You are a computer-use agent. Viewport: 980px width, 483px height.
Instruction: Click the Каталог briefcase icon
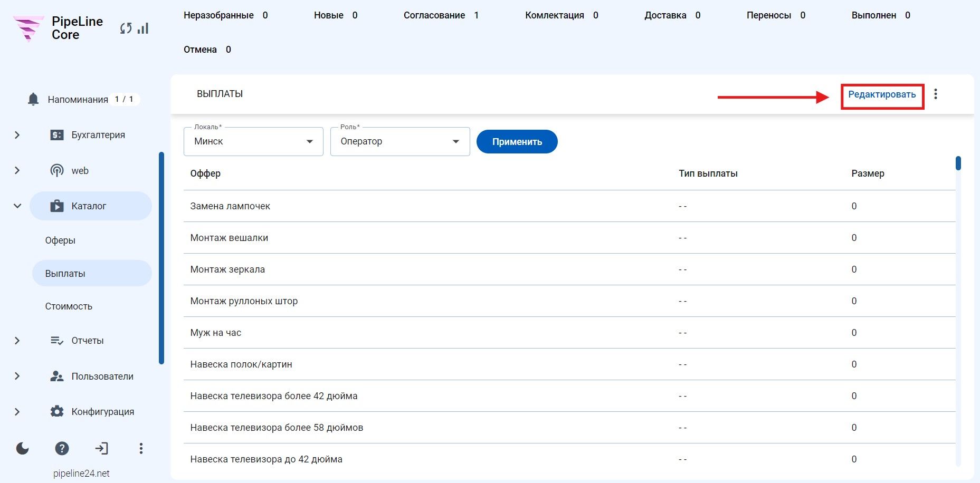56,206
